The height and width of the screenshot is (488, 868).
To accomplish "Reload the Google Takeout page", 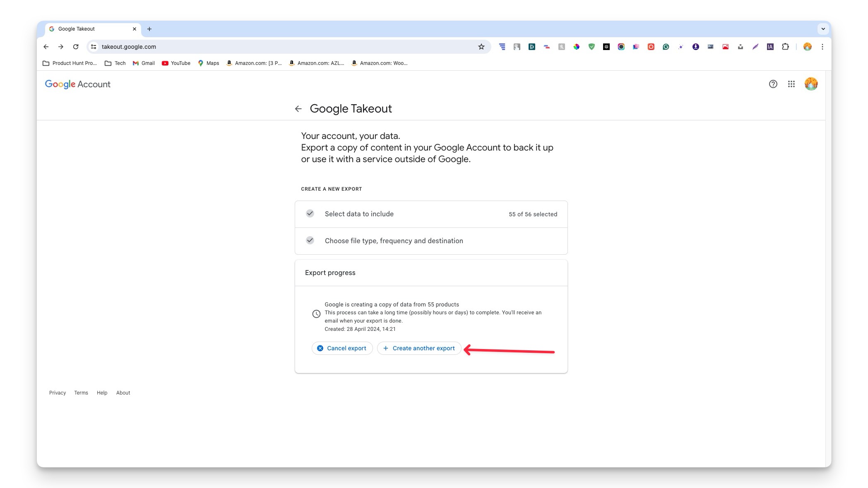I will click(x=76, y=47).
